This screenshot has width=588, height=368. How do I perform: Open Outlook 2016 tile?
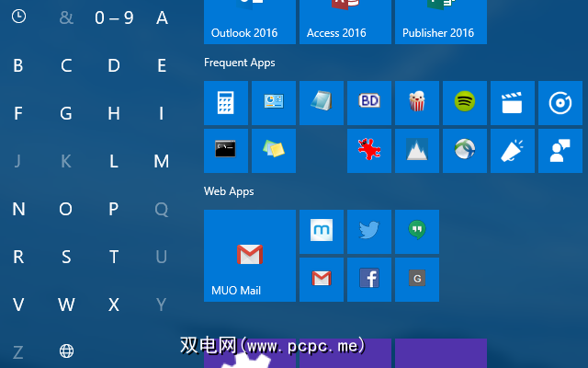[x=250, y=22]
